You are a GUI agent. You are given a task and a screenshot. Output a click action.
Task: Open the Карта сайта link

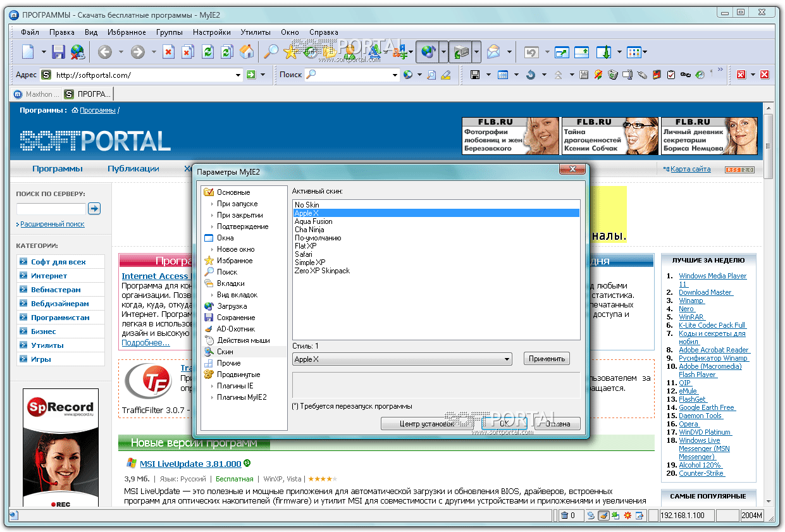[690, 169]
